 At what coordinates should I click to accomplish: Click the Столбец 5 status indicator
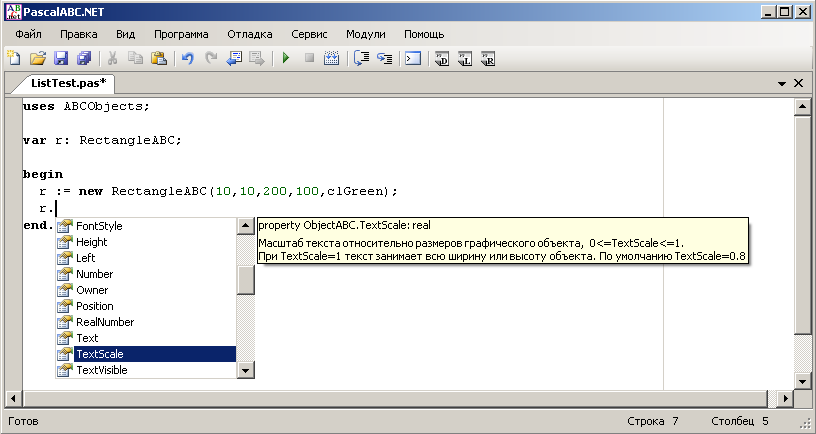click(x=740, y=421)
